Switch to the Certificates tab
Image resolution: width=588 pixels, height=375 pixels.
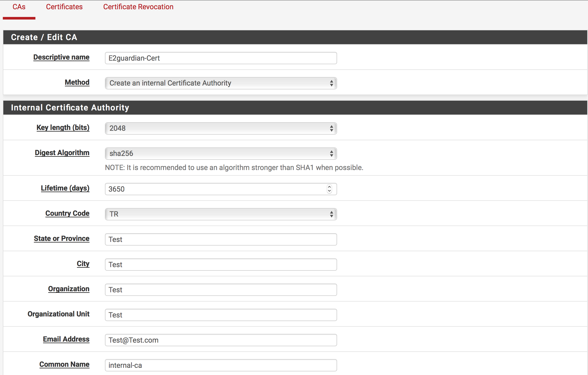(64, 7)
